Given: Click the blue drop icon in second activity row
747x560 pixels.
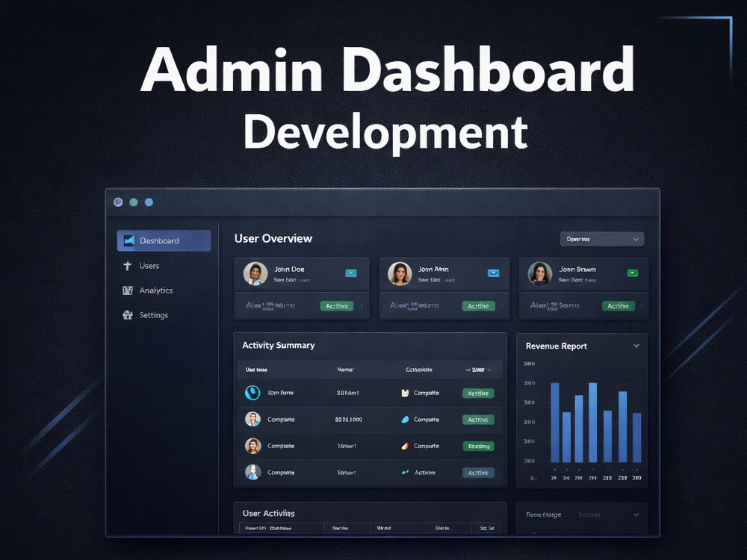Looking at the screenshot, I should [x=405, y=420].
